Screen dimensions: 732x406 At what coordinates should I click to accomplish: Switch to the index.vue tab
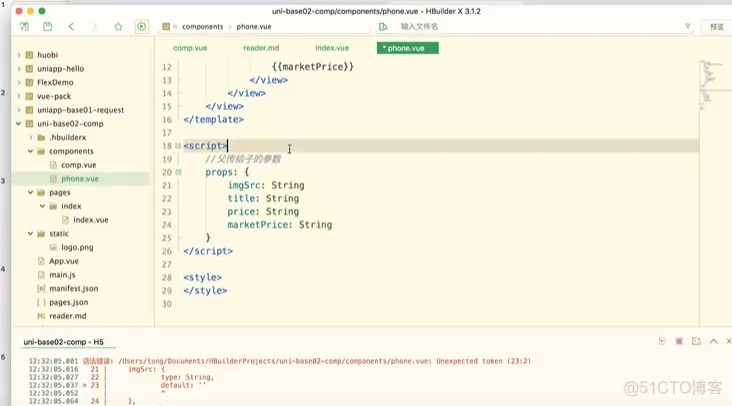point(332,48)
